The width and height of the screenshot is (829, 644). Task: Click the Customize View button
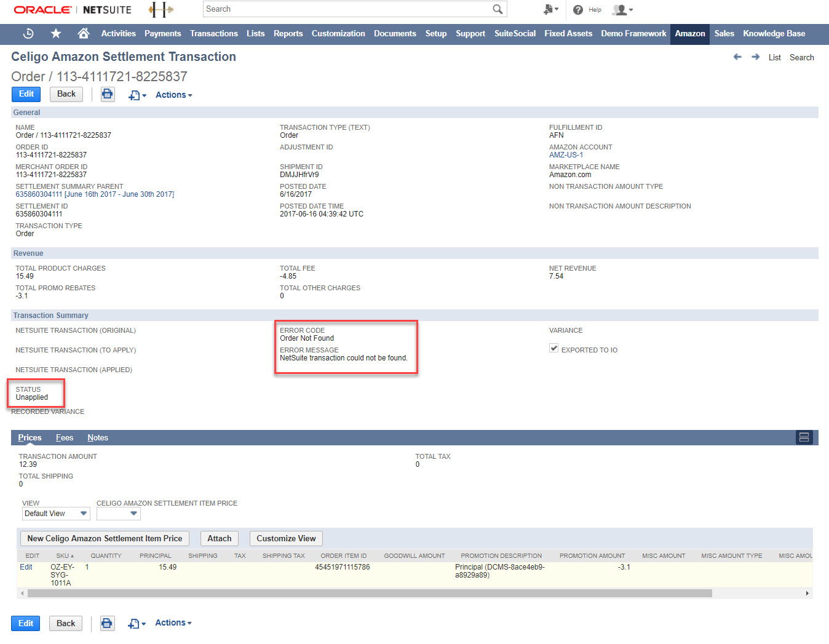(286, 538)
